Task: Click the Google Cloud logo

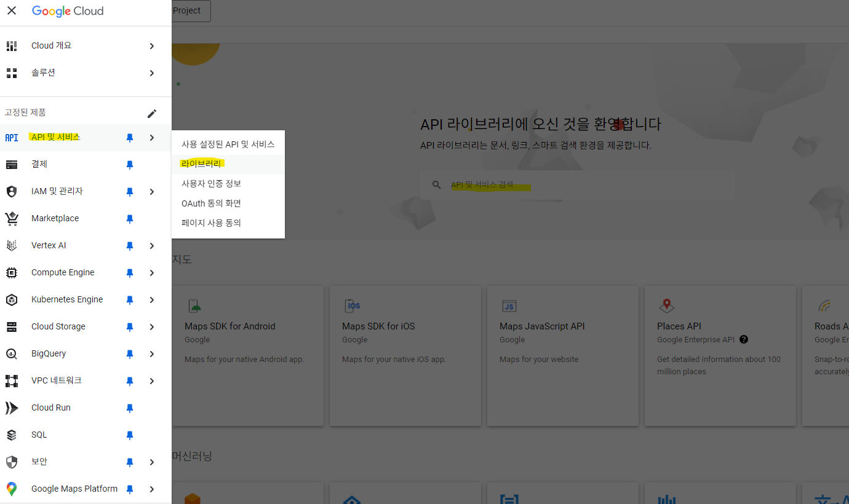Action: click(68, 11)
